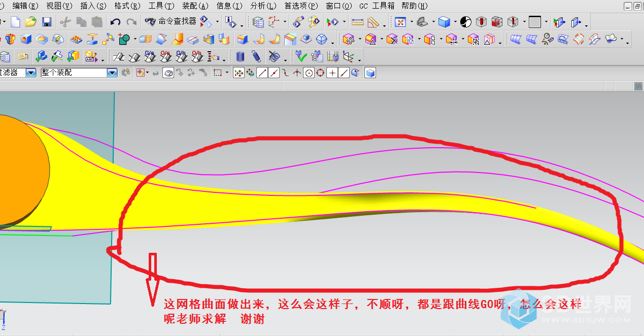This screenshot has height=336, width=644.
Task: Click the G/s gear modeling icon
Action: pos(150,56)
